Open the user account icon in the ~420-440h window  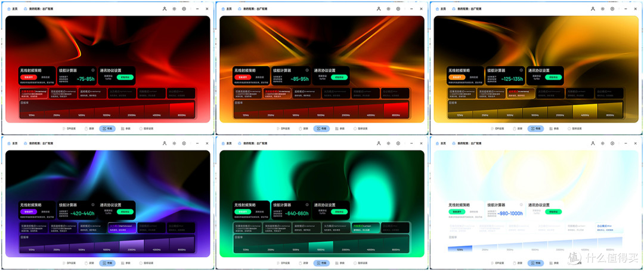165,143
